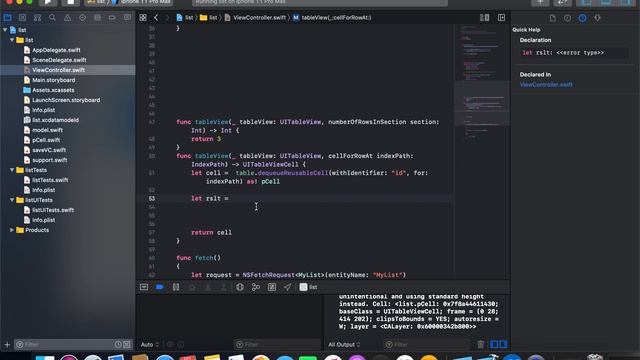Open Main.storyboard file
Viewport: 640px width, 360px height.
(53, 80)
